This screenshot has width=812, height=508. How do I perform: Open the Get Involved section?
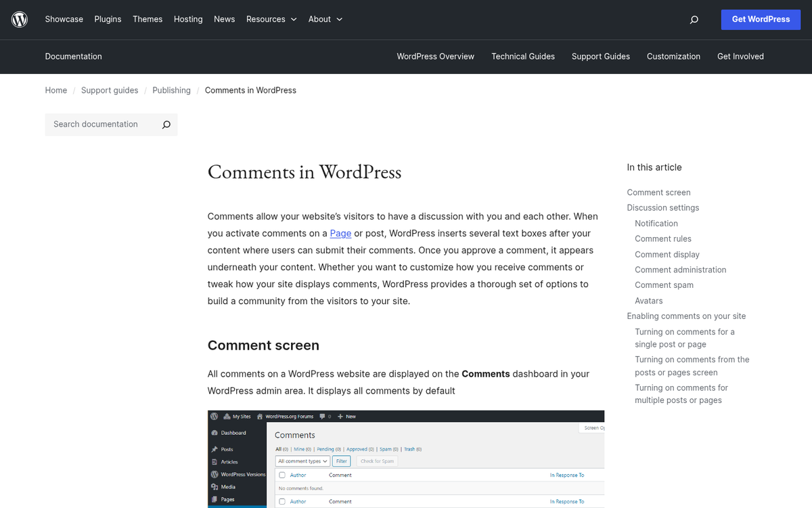740,57
